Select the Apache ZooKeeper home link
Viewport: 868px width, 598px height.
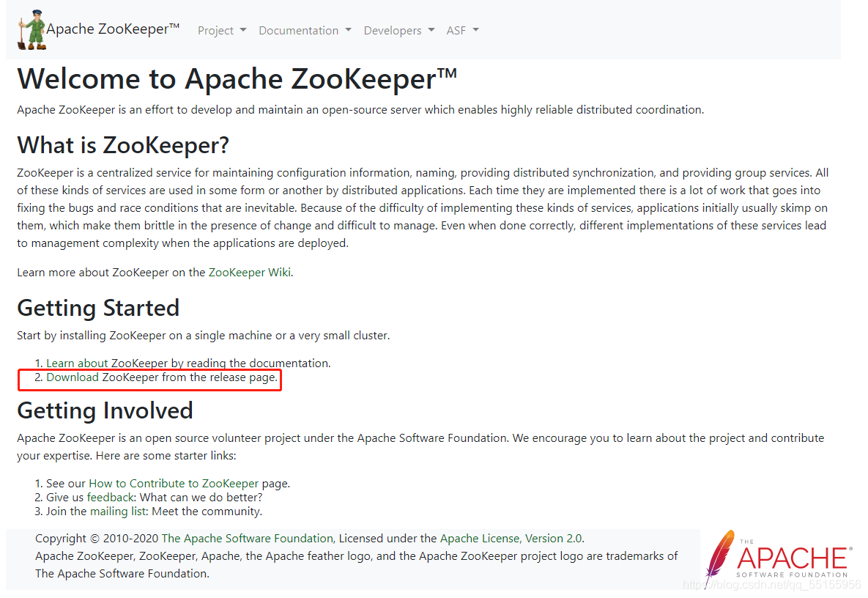pos(111,29)
